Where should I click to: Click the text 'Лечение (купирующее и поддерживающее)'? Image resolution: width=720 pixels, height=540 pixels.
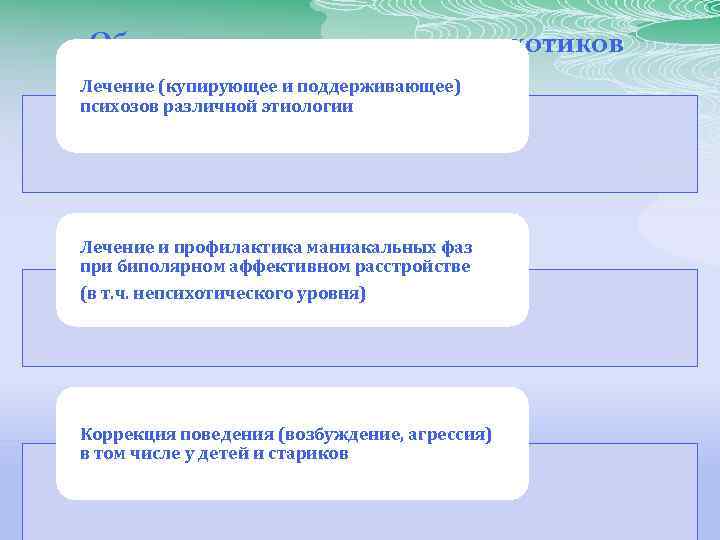(270, 87)
